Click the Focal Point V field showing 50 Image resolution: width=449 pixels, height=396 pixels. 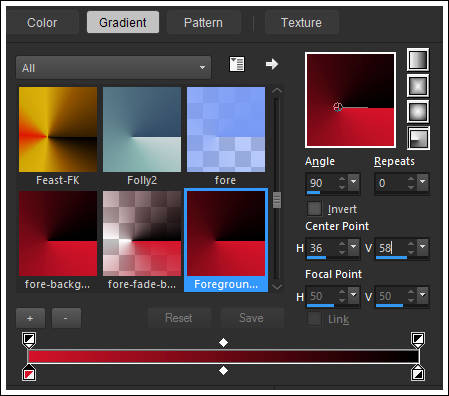click(390, 296)
